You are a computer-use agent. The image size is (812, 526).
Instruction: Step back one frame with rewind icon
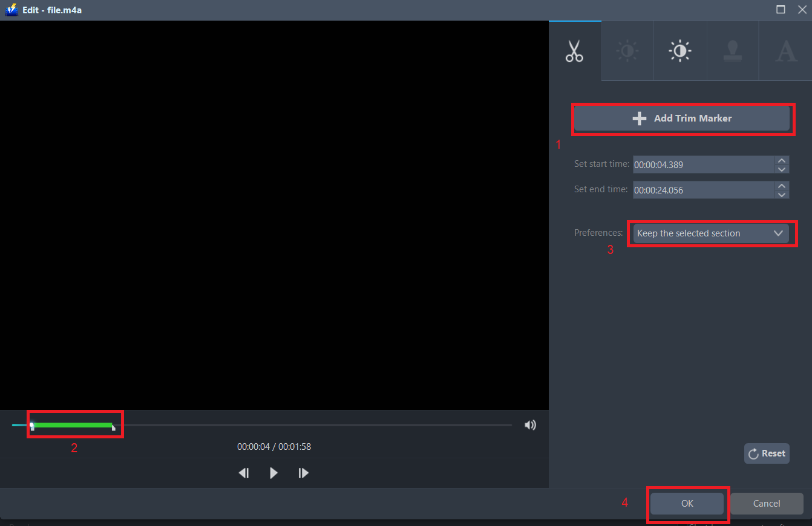(244, 473)
